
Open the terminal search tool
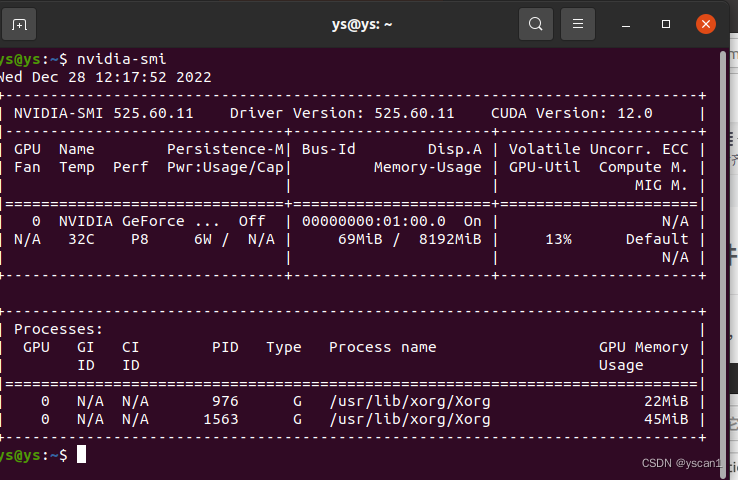click(x=536, y=24)
